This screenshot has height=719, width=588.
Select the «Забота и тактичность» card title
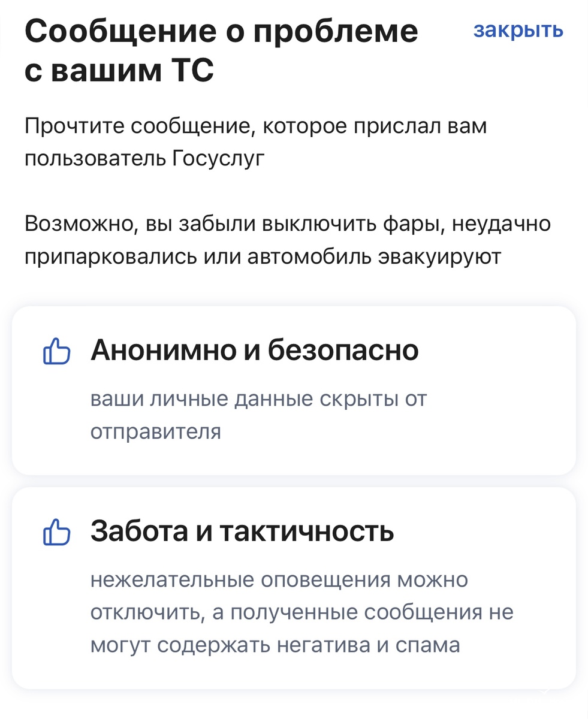242,531
